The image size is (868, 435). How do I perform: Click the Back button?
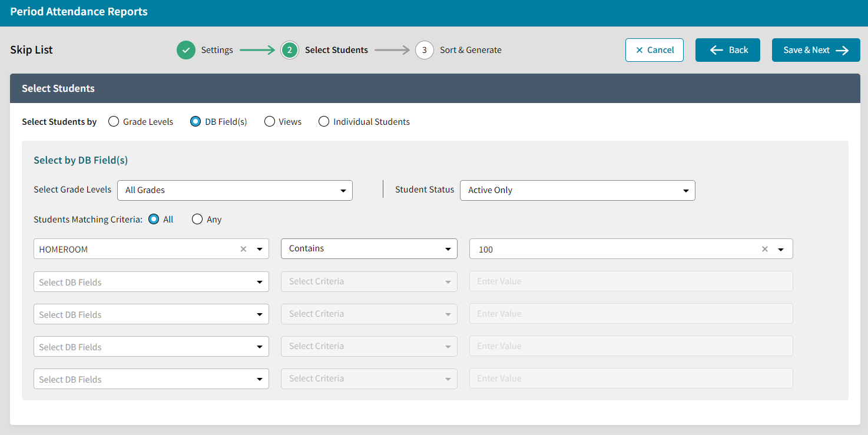click(x=728, y=50)
